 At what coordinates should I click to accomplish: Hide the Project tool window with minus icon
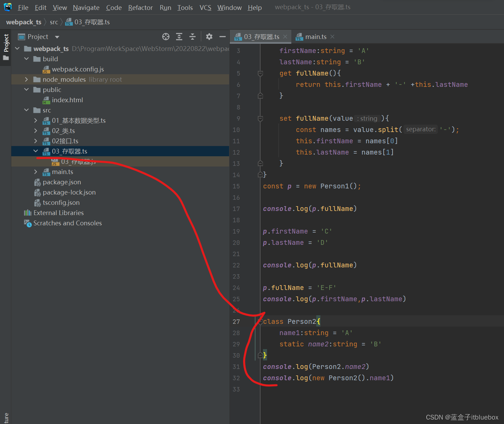223,37
